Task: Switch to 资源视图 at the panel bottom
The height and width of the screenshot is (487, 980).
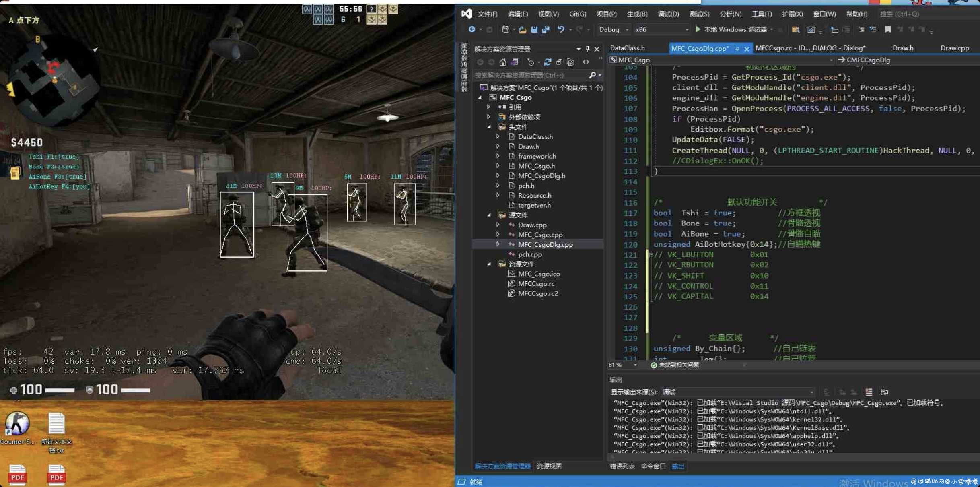Action: point(549,466)
